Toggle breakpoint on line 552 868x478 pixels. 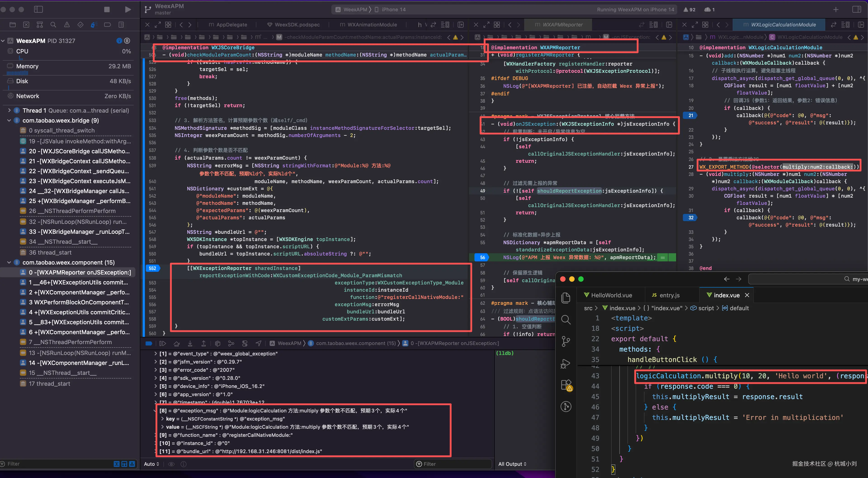click(x=153, y=268)
